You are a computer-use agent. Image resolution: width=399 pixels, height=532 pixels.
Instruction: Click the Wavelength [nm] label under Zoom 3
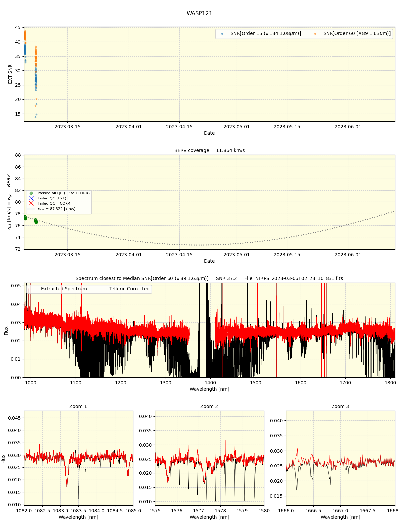tap(340, 517)
